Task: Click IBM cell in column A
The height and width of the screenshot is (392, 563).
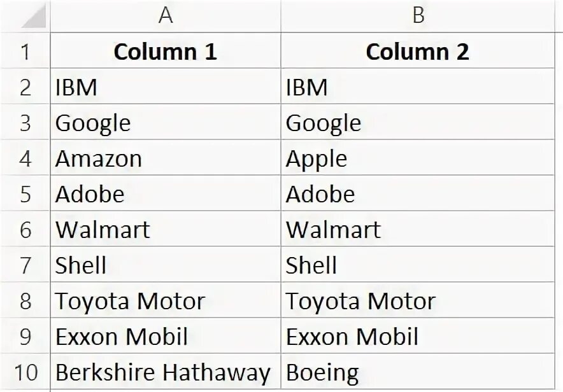Action: (166, 86)
